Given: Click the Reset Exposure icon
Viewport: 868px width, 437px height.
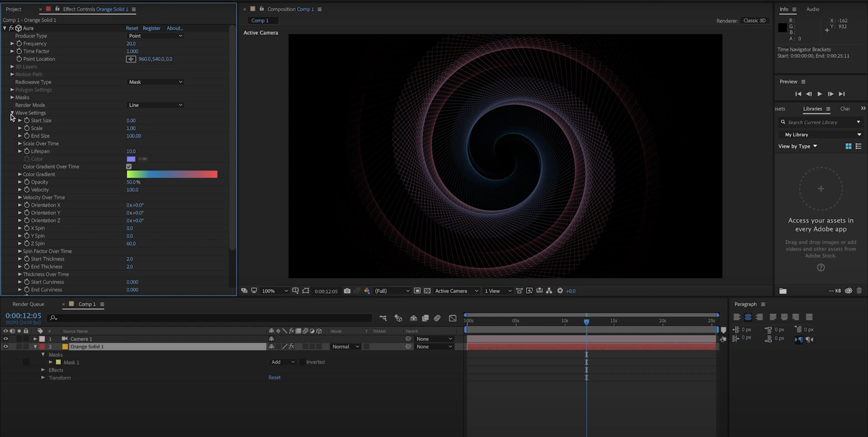Looking at the screenshot, I should pos(560,291).
